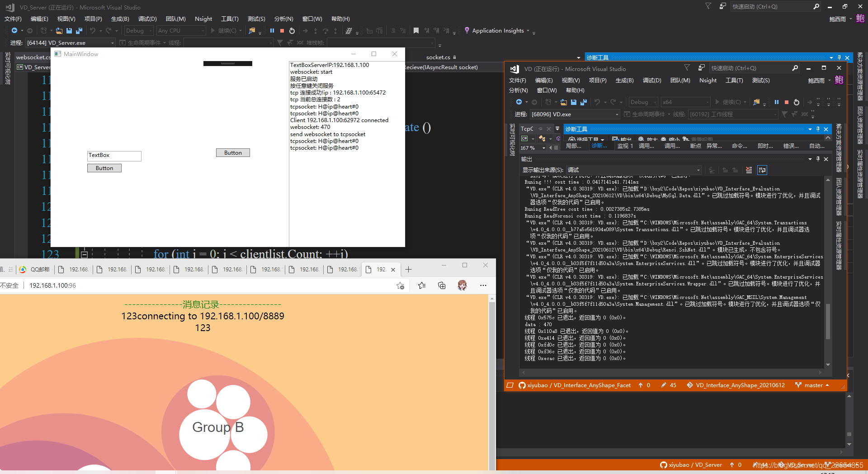Stop debugging in VD_Server window toolbar
The width and height of the screenshot is (868, 474).
point(282,31)
